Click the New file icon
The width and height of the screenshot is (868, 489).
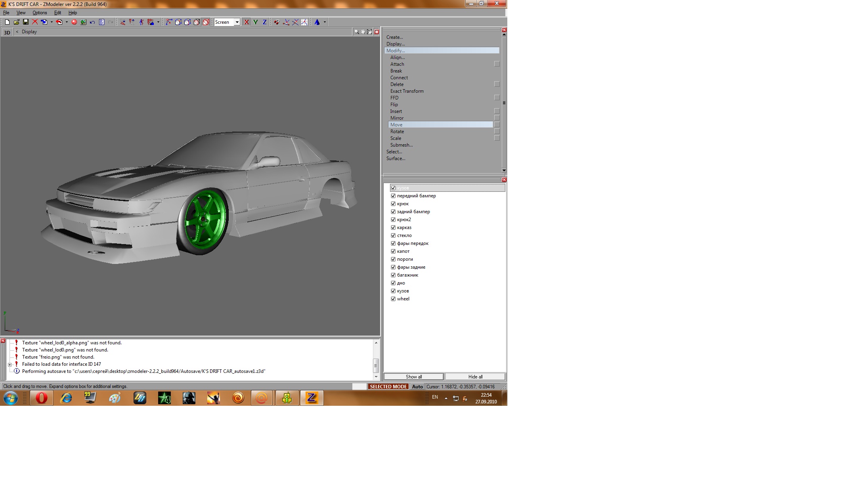tap(7, 22)
